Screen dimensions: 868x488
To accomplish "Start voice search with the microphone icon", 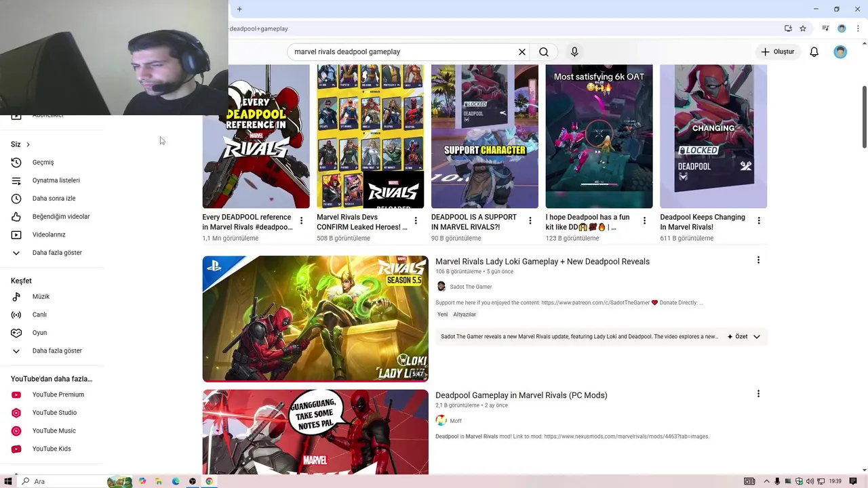I will point(574,52).
